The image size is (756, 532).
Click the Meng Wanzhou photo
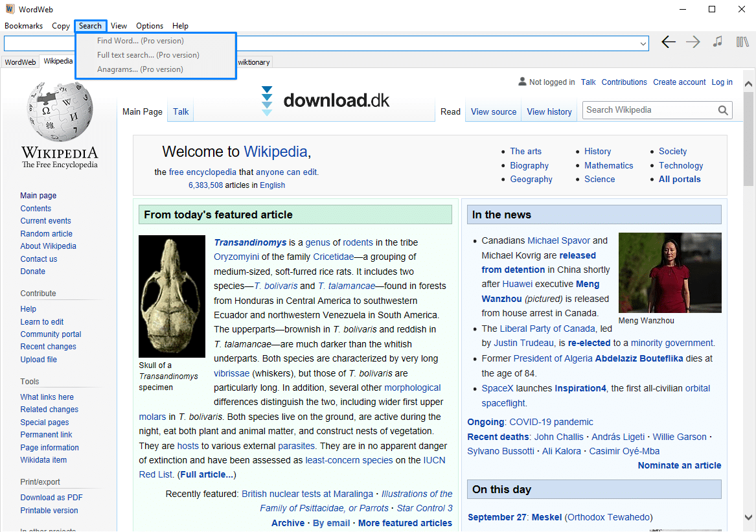670,273
